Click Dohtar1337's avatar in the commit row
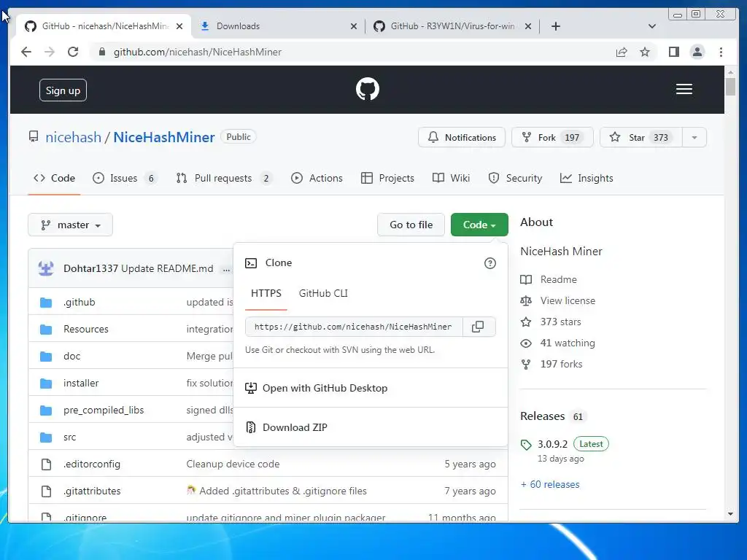Viewport: 747px width, 560px height. point(46,268)
